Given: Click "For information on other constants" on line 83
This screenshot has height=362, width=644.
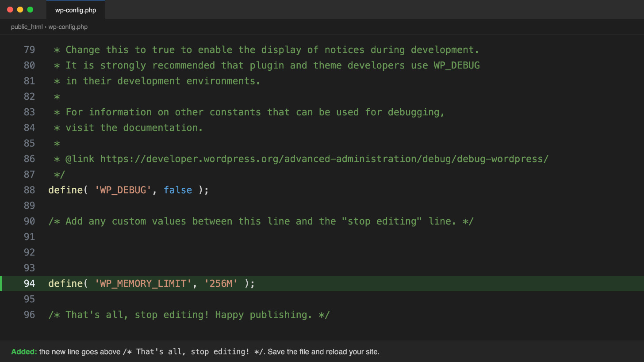Looking at the screenshot, I should pyautogui.click(x=163, y=112).
